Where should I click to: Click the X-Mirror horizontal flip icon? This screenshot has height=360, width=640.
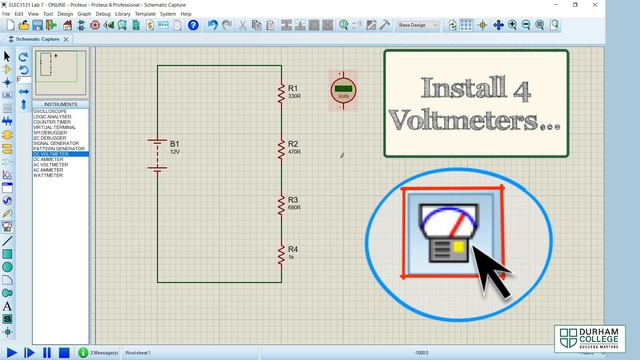coord(23,91)
